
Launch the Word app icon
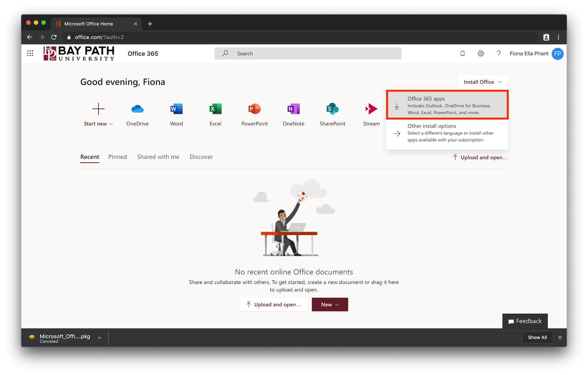click(x=176, y=115)
